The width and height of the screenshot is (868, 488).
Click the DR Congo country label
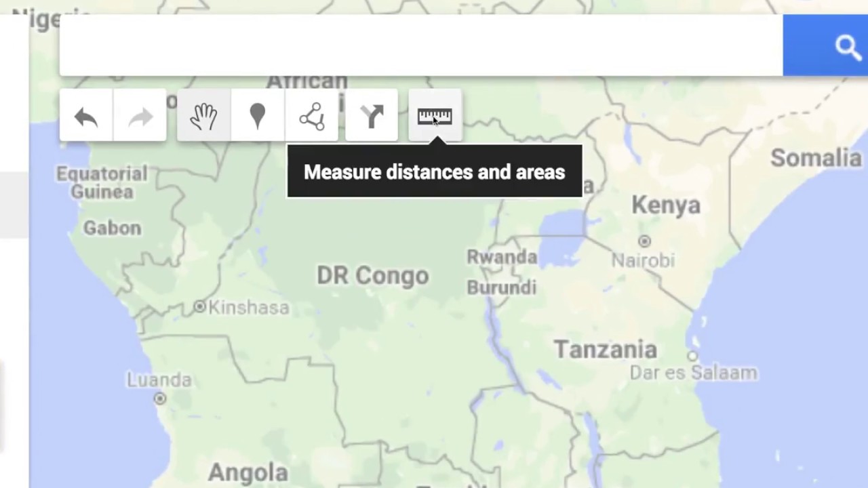[373, 276]
